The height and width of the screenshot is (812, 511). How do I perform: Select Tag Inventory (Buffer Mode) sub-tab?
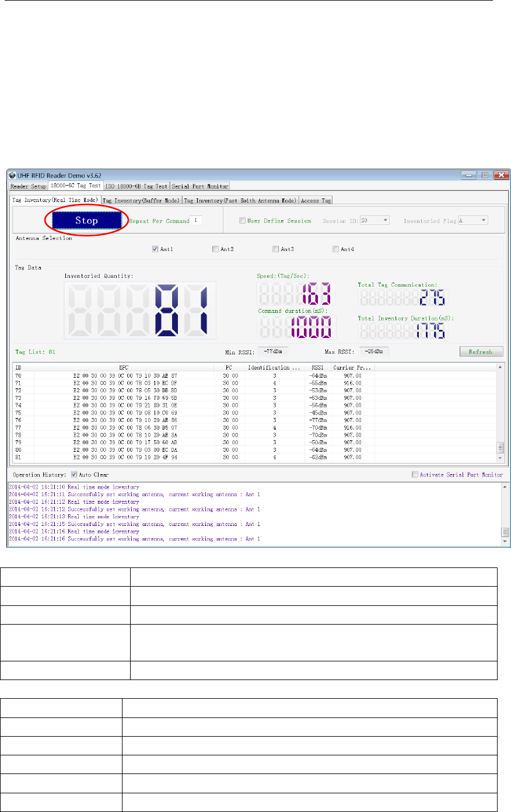[x=141, y=201]
